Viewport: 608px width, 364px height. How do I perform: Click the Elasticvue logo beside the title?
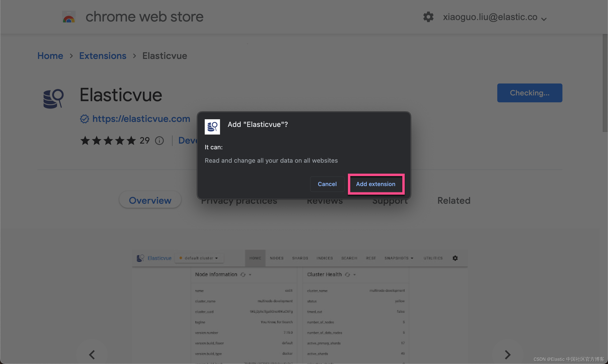(53, 98)
